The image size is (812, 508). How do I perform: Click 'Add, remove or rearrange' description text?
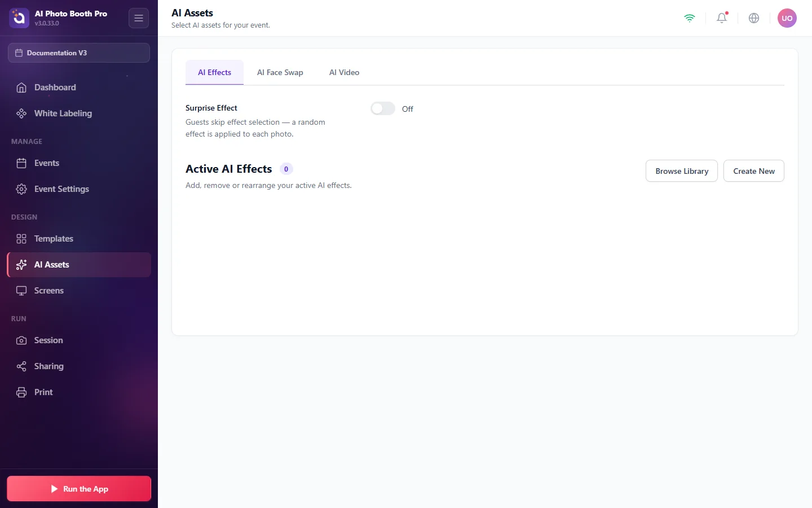268,185
